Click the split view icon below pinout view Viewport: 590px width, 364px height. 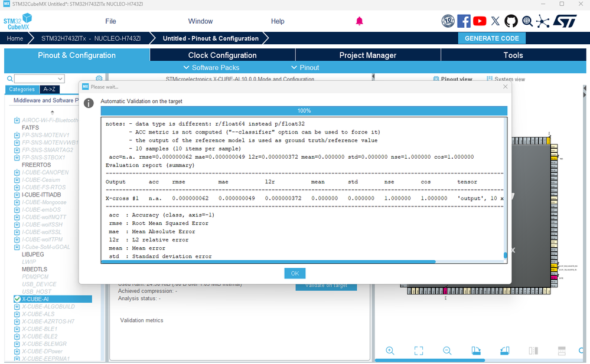[533, 351]
